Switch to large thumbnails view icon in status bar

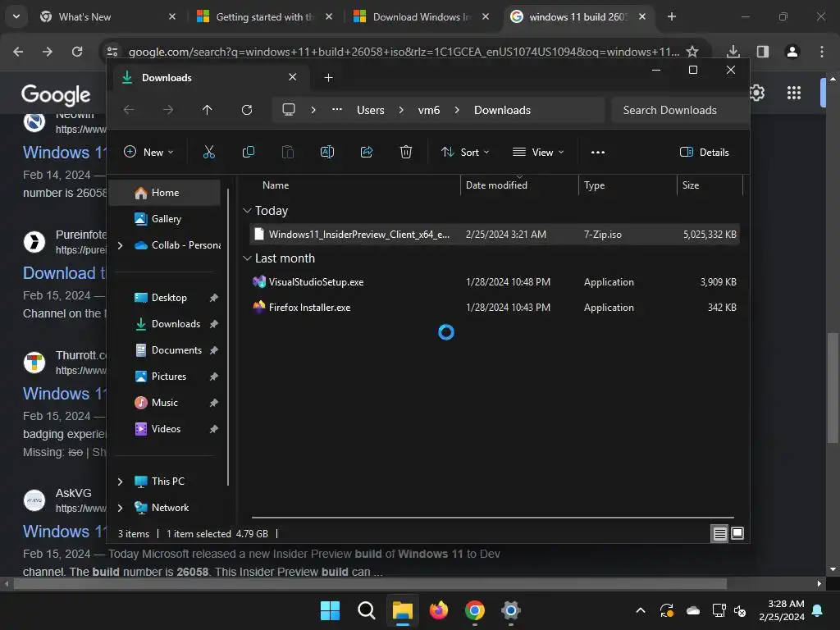pos(737,533)
